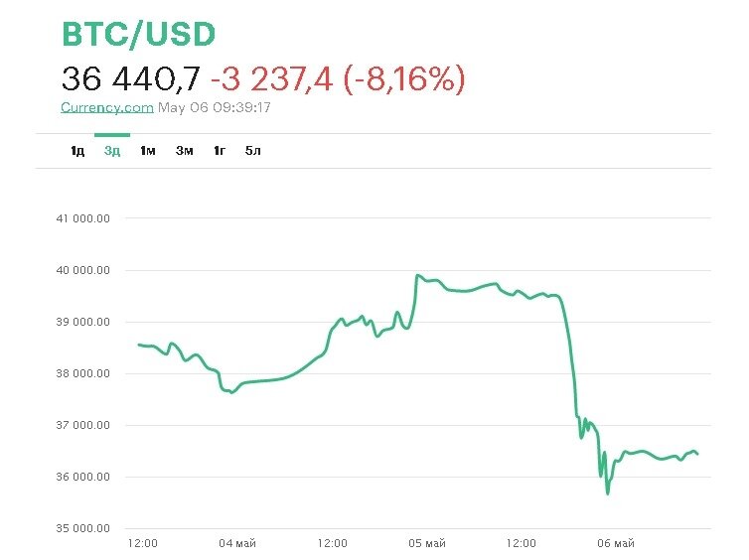Click the May 06 09:39:17 timestamp
This screenshot has height=560, width=749.
[215, 107]
